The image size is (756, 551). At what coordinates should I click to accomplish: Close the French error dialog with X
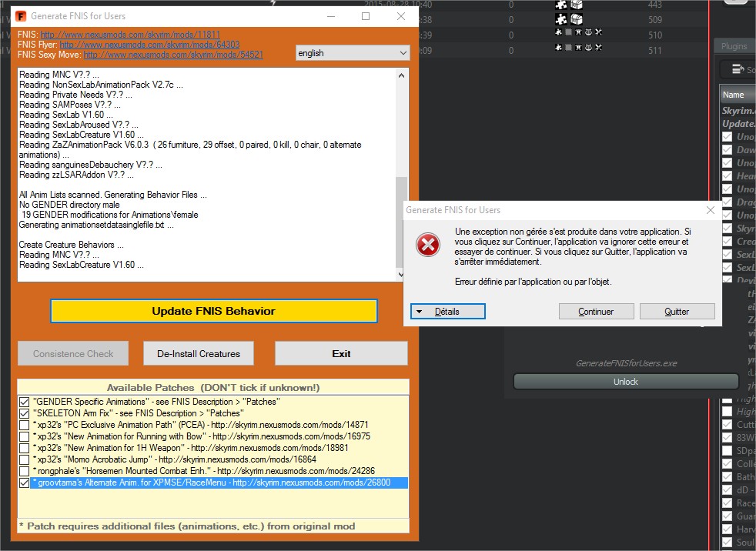pyautogui.click(x=708, y=209)
